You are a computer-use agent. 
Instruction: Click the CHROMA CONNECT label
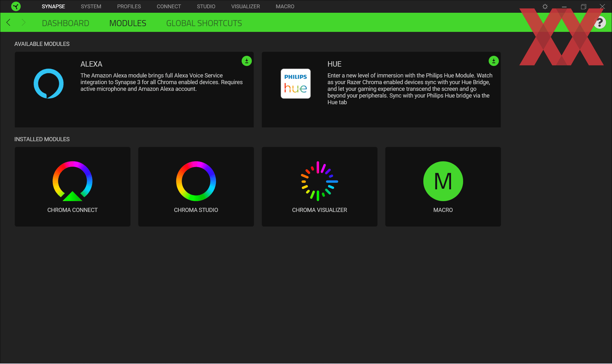click(x=72, y=210)
